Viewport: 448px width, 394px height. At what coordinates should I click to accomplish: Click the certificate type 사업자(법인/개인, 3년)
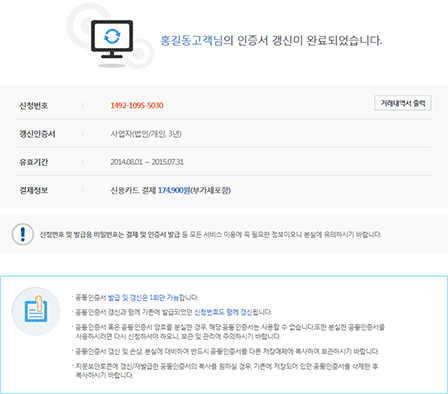pyautogui.click(x=146, y=134)
